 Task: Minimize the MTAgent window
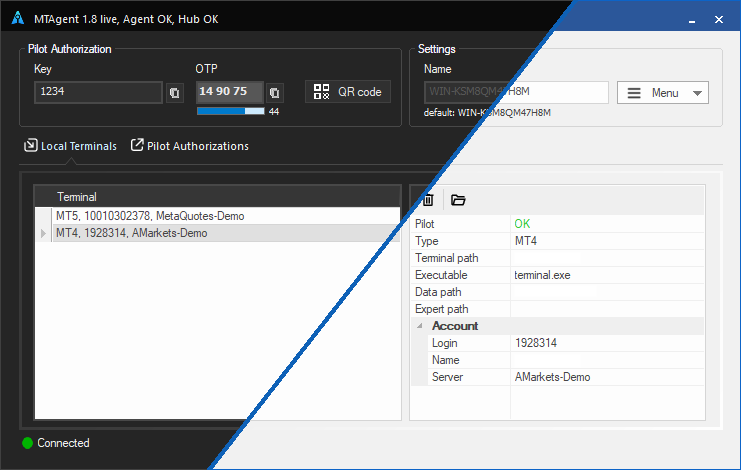click(x=692, y=20)
